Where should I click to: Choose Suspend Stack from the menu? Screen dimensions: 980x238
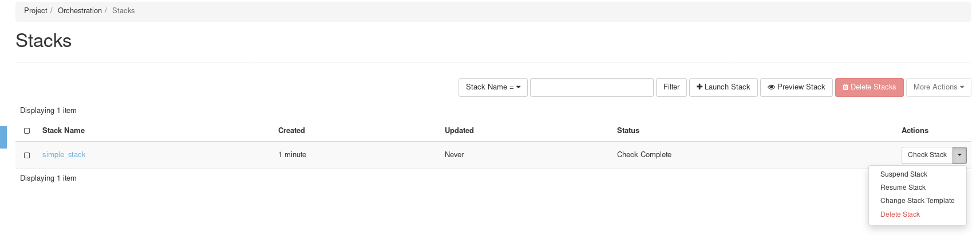point(903,174)
